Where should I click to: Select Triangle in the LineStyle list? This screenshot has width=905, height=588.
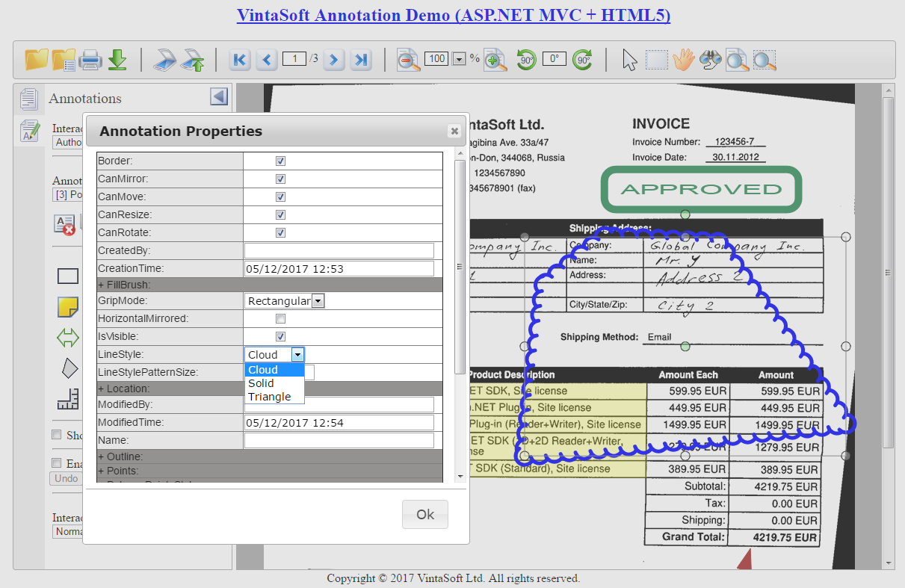[274, 397]
